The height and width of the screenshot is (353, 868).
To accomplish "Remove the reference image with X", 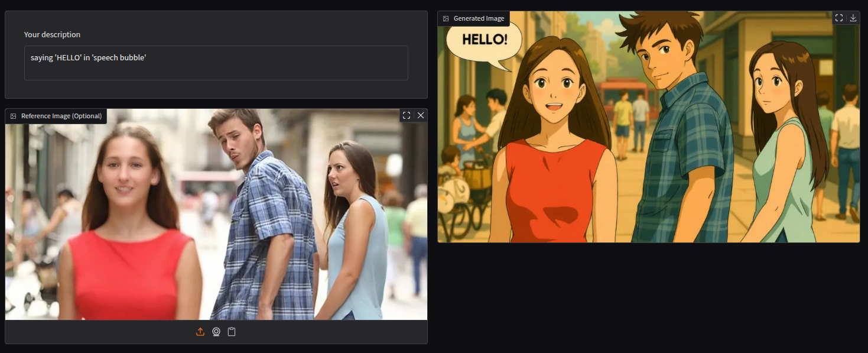I will pyautogui.click(x=421, y=115).
